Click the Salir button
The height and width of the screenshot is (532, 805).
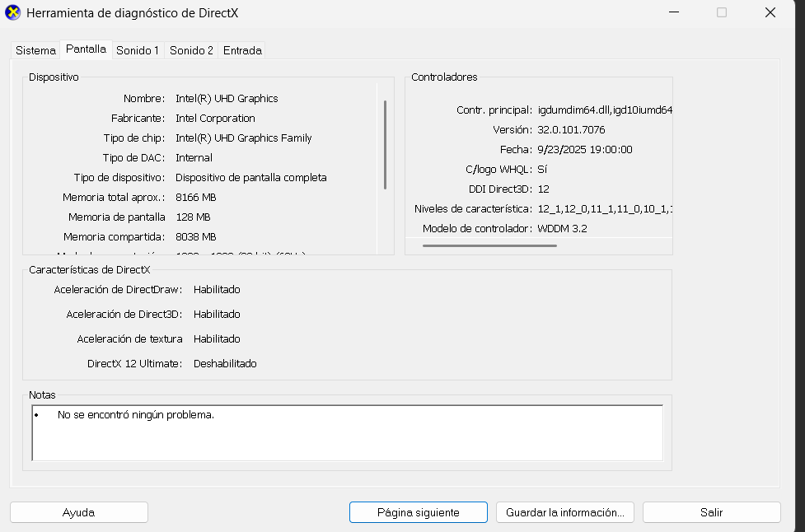click(x=712, y=512)
